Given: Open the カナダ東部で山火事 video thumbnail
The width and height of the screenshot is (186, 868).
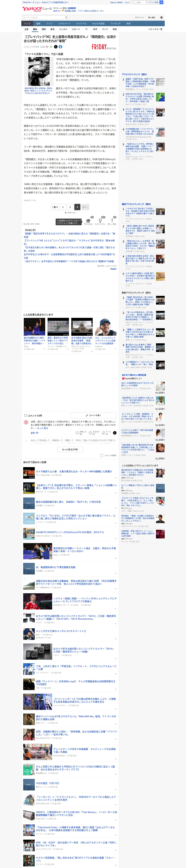Looking at the screenshot, I should pyautogui.click(x=29, y=473).
